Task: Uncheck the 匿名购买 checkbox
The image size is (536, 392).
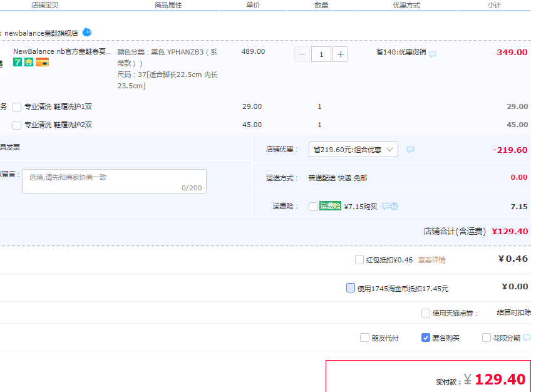Action: click(x=426, y=338)
